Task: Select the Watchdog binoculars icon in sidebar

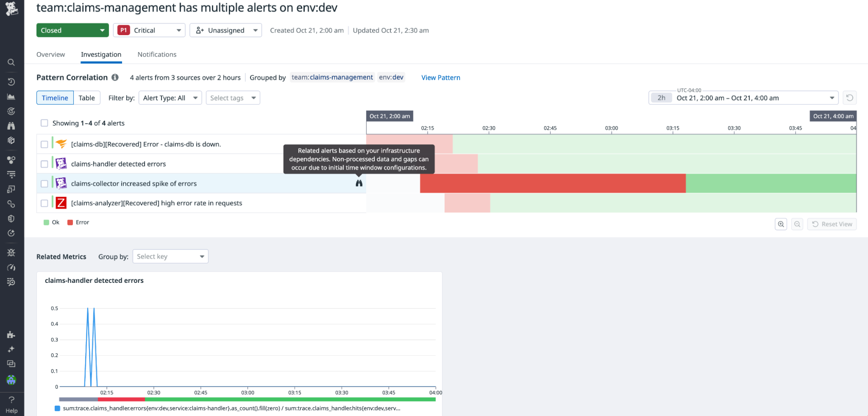Action: (x=11, y=125)
